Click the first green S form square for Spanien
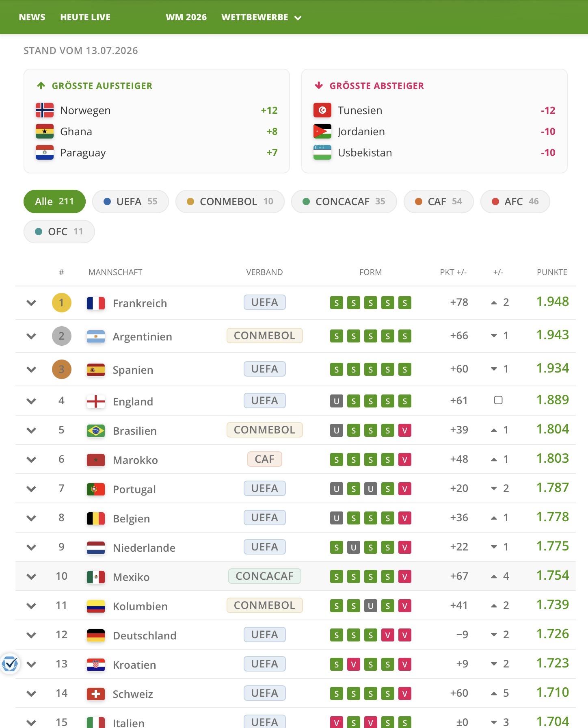 (x=337, y=370)
